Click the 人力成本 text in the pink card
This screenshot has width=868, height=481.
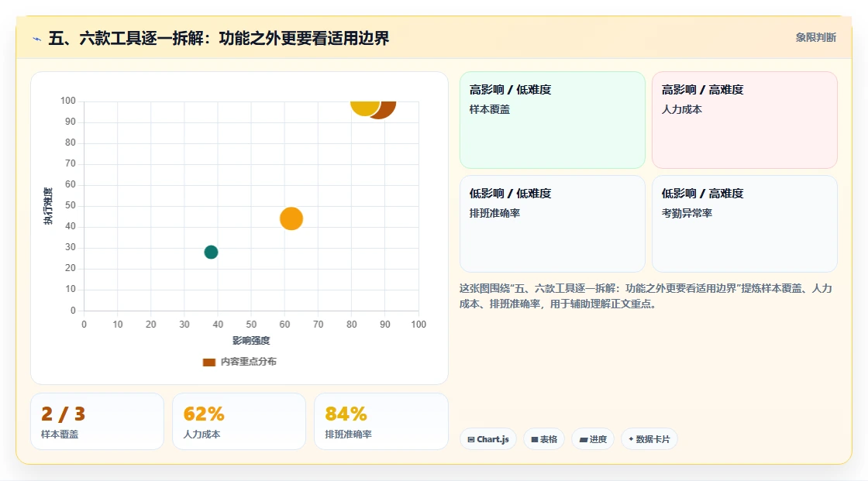[681, 109]
